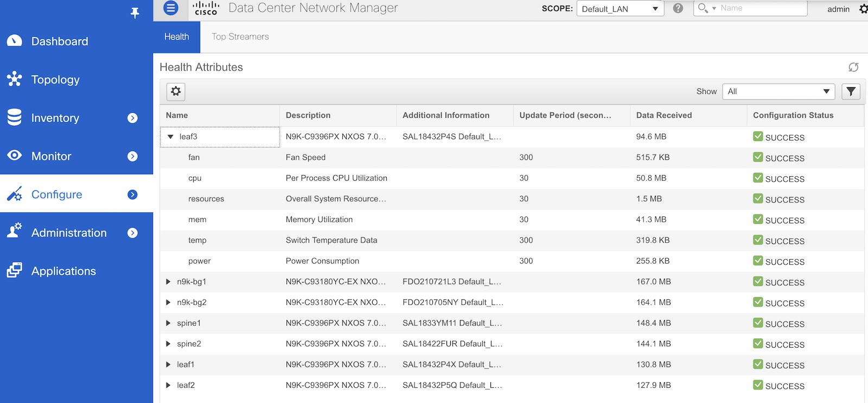Click the 'Memory Utilization' description
Image resolution: width=868 pixels, height=403 pixels.
[x=319, y=220]
